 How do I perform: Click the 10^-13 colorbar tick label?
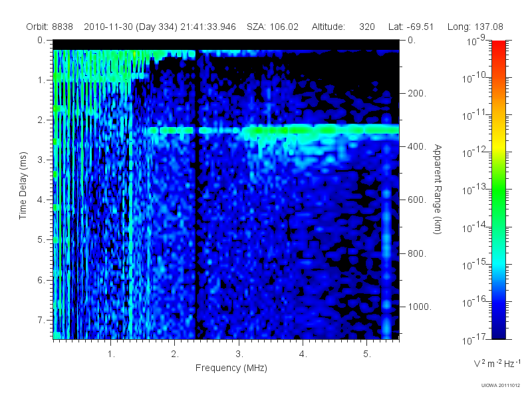click(x=474, y=190)
